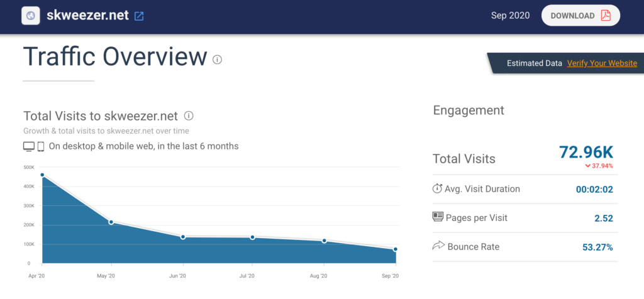Click the Traffic Overview heading
Image resolution: width=644 pixels, height=299 pixels.
click(x=115, y=57)
